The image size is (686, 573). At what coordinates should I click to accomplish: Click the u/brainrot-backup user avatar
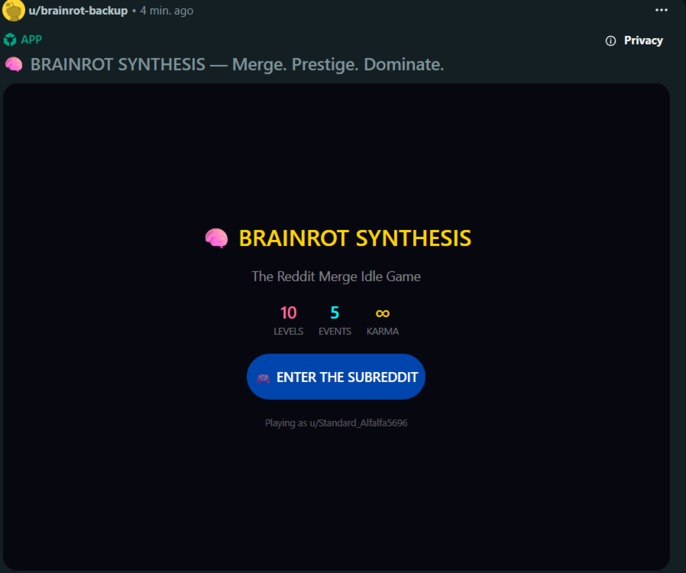tap(14, 10)
